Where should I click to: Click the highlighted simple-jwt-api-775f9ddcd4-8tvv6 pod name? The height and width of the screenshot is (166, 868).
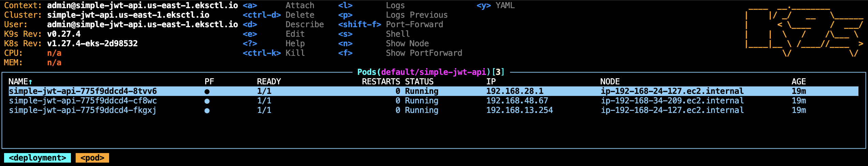[83, 91]
